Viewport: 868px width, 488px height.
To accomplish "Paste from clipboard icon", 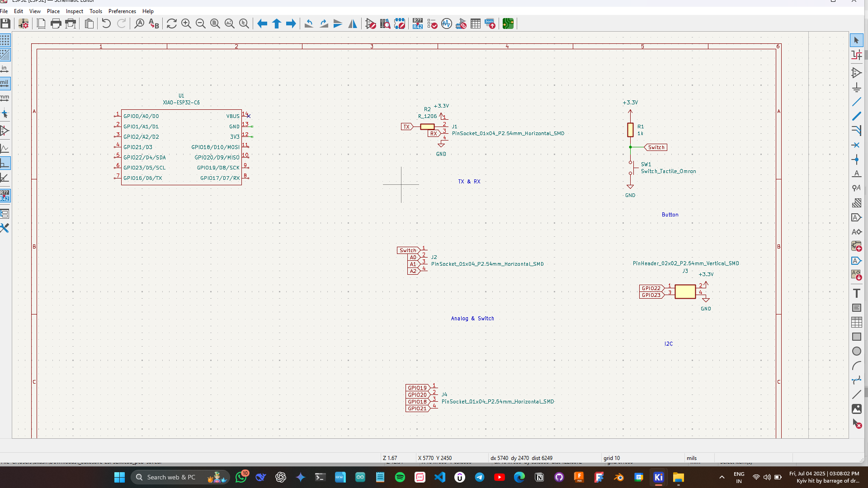I will tap(90, 23).
